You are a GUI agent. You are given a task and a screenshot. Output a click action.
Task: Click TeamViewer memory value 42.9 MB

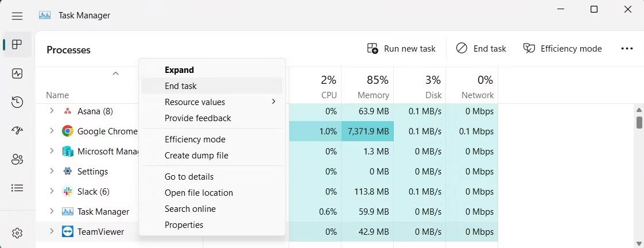(373, 232)
